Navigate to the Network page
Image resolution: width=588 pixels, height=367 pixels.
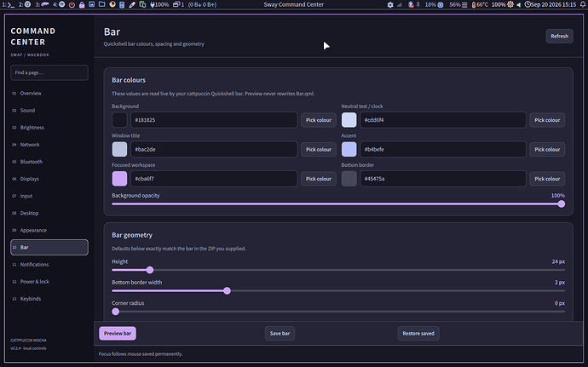pos(49,145)
